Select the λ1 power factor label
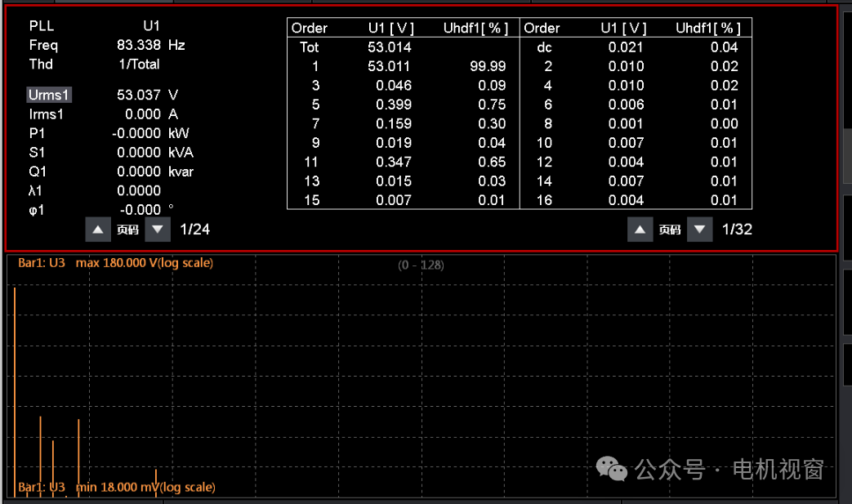 coord(35,190)
